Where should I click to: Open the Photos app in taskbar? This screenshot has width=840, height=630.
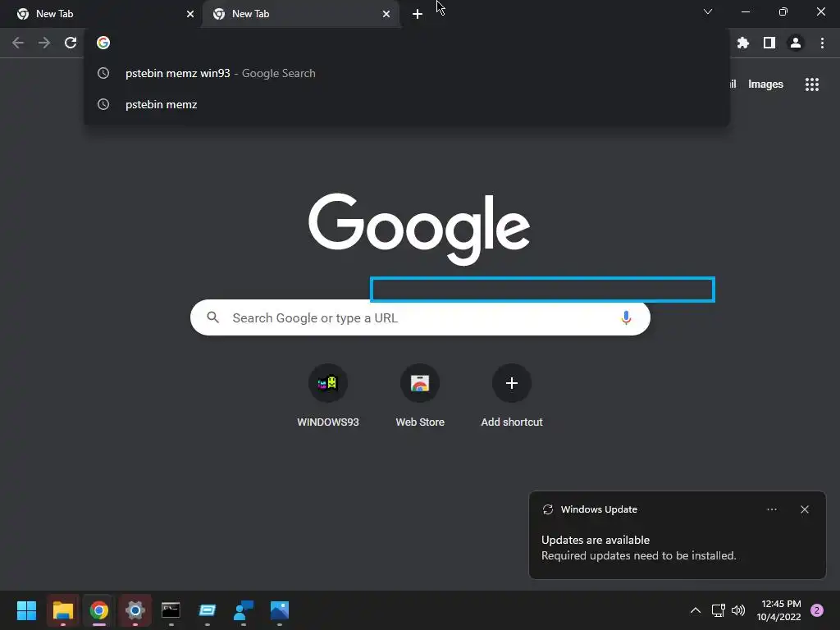280,610
